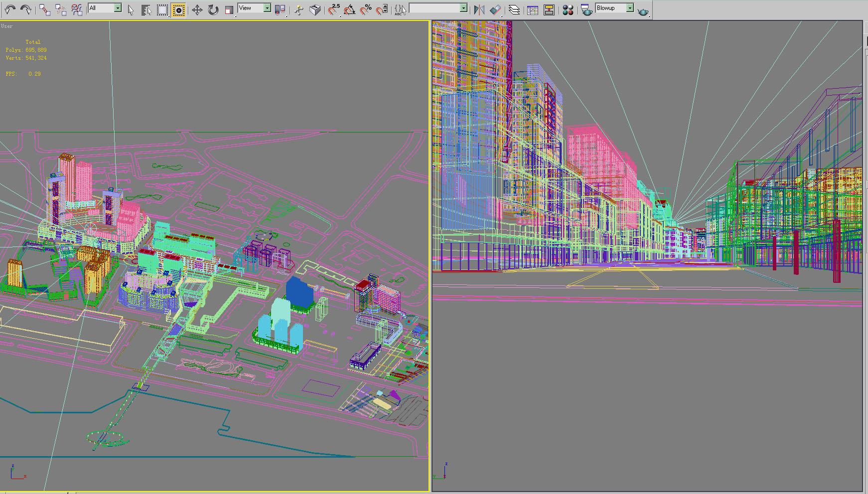
Task: Toggle the 2.5D Snaps magnet
Action: click(x=334, y=9)
